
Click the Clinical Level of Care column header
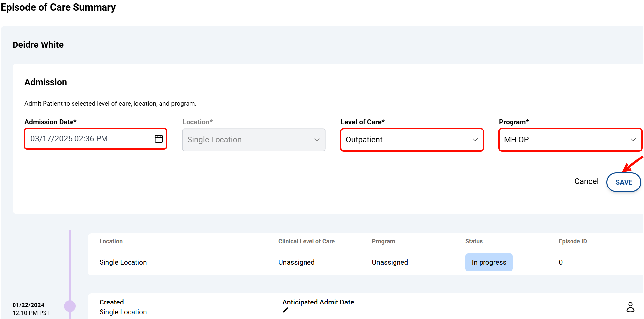coord(307,241)
